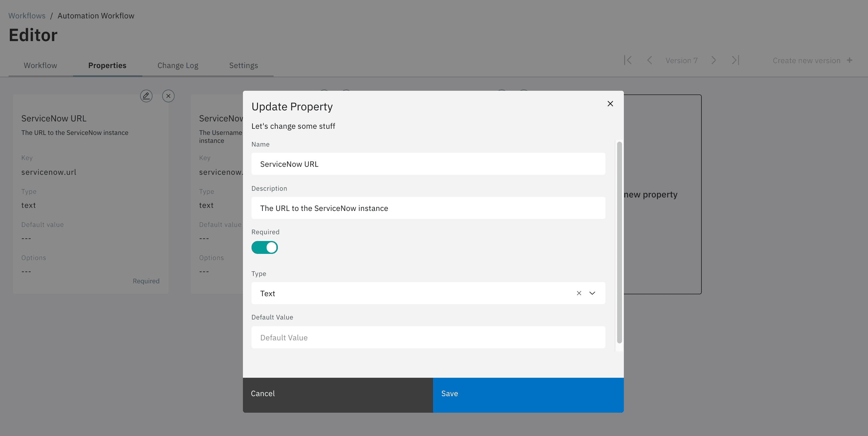This screenshot has width=868, height=436.
Task: Click the Cancel button
Action: 338,395
